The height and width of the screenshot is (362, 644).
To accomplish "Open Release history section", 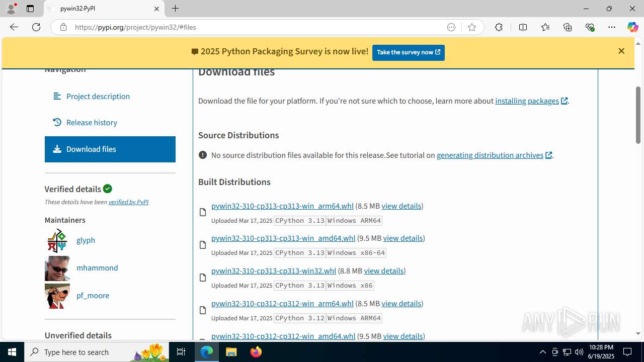I will pos(92,122).
